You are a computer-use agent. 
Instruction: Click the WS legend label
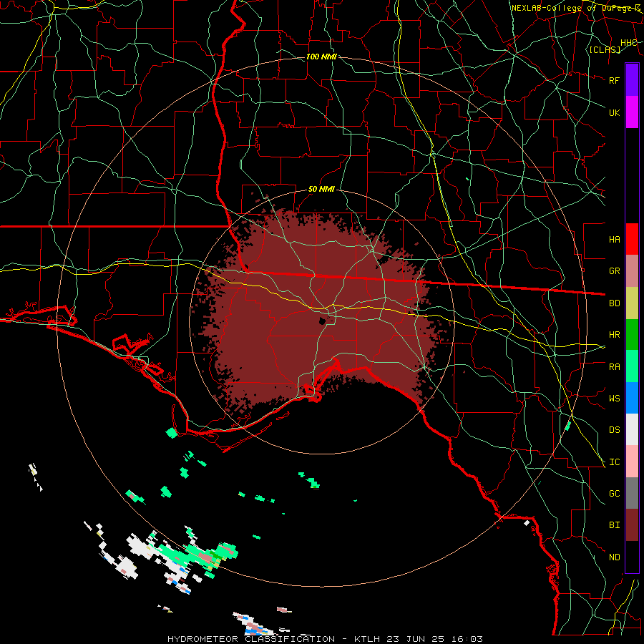(x=615, y=398)
